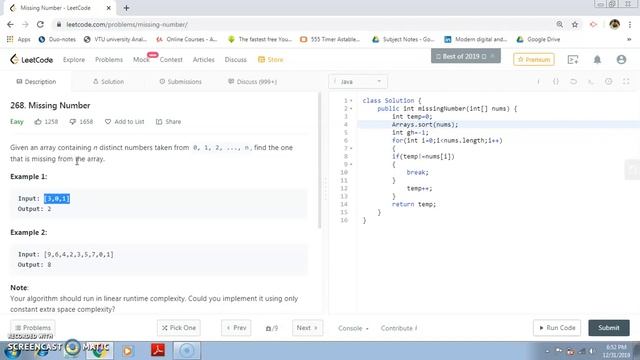Bookmark this page with the star icon
This screenshot has width=640, height=360.
[575, 24]
